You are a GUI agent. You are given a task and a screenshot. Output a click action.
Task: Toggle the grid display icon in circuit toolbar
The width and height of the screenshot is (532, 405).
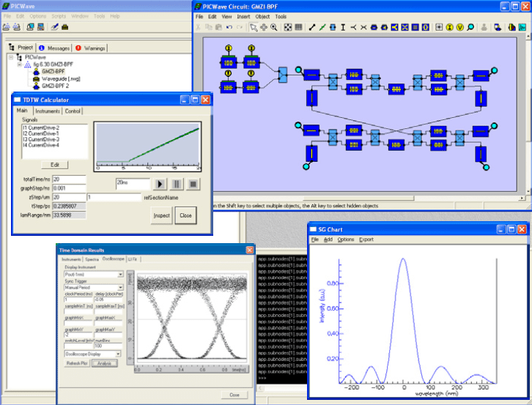tap(298, 27)
